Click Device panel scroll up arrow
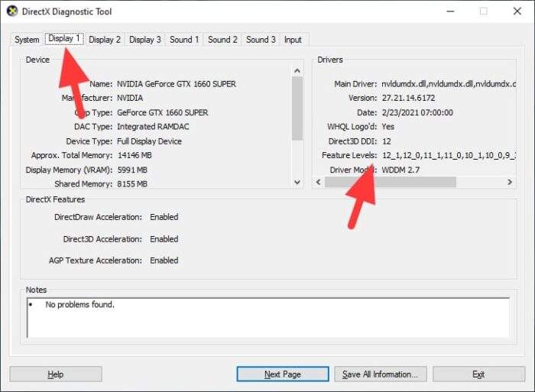535x392 pixels. coord(297,70)
